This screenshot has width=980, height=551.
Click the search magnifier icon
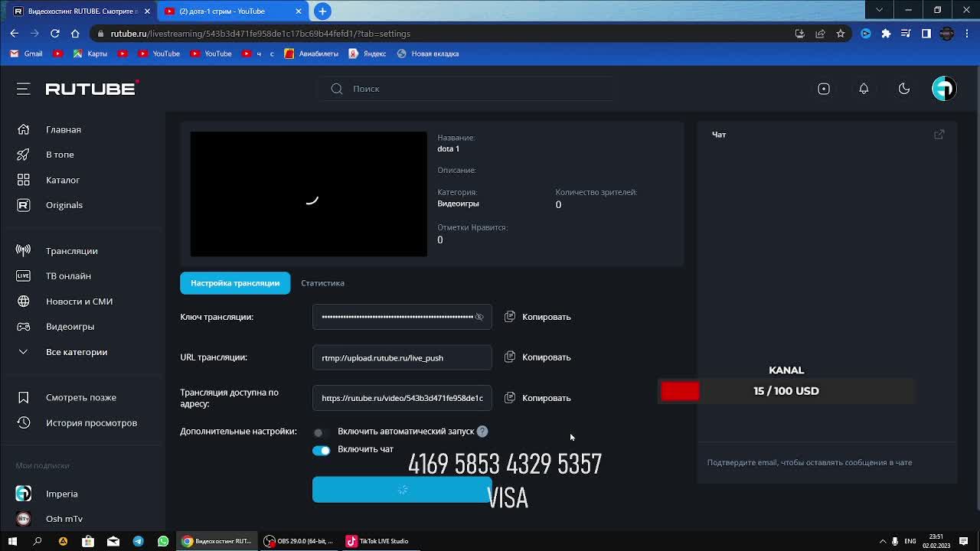[337, 89]
